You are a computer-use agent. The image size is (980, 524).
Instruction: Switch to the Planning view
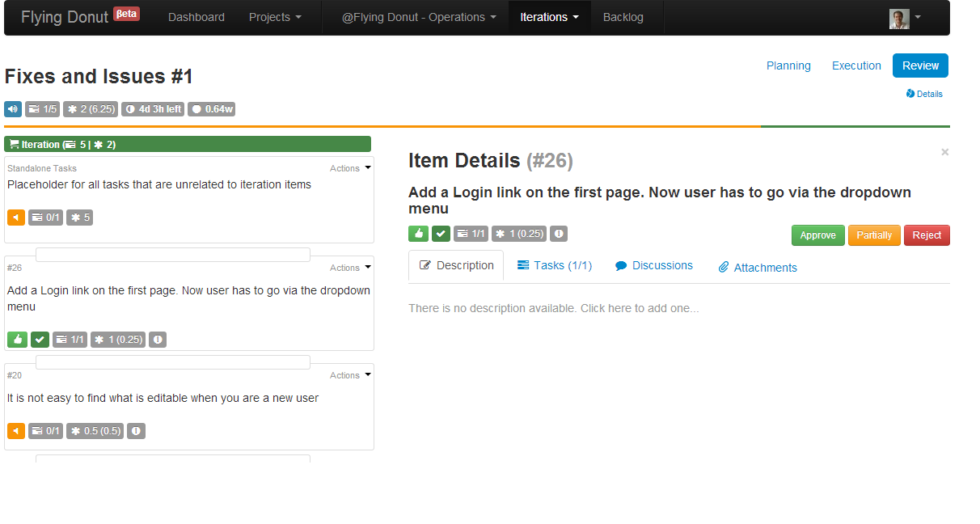coord(788,65)
